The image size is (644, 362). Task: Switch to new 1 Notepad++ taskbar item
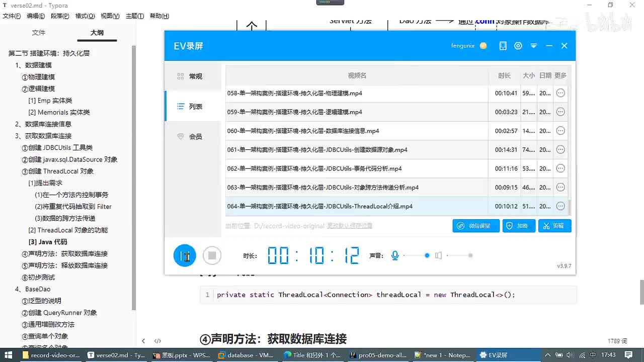pos(442,355)
